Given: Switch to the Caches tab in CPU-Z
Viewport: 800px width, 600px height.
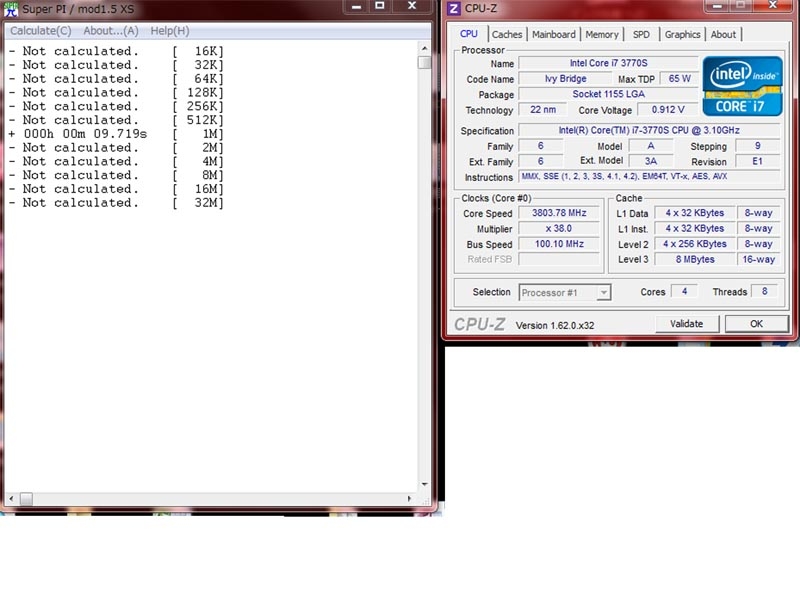Looking at the screenshot, I should point(507,35).
